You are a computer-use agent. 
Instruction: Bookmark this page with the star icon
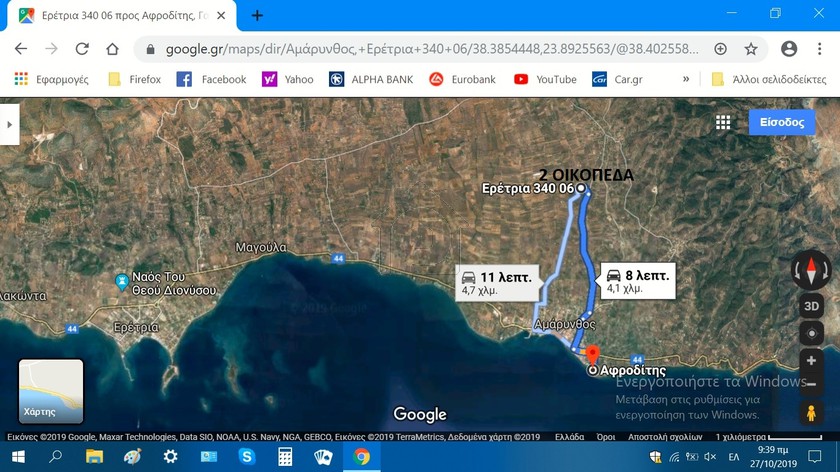751,49
